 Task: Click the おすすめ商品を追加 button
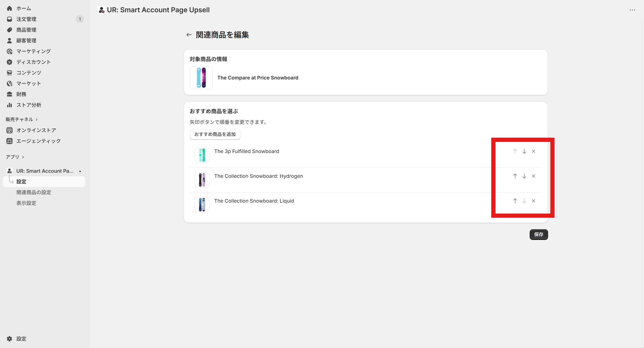[215, 134]
